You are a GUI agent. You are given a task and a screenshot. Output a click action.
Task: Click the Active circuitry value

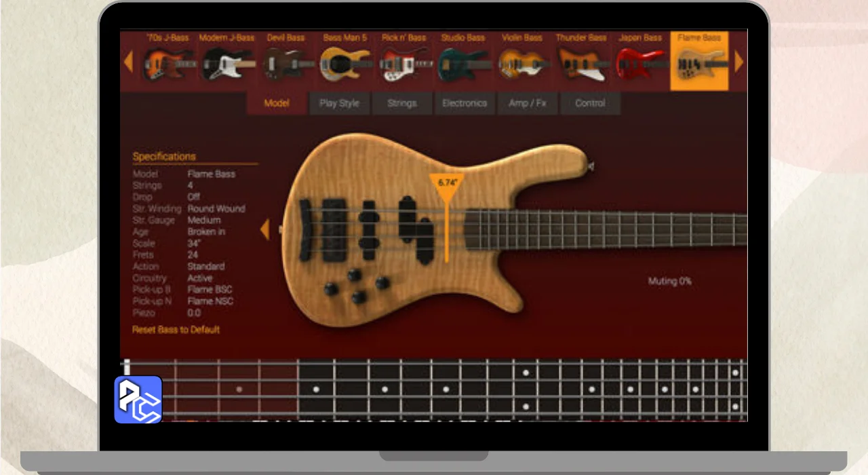(200, 278)
